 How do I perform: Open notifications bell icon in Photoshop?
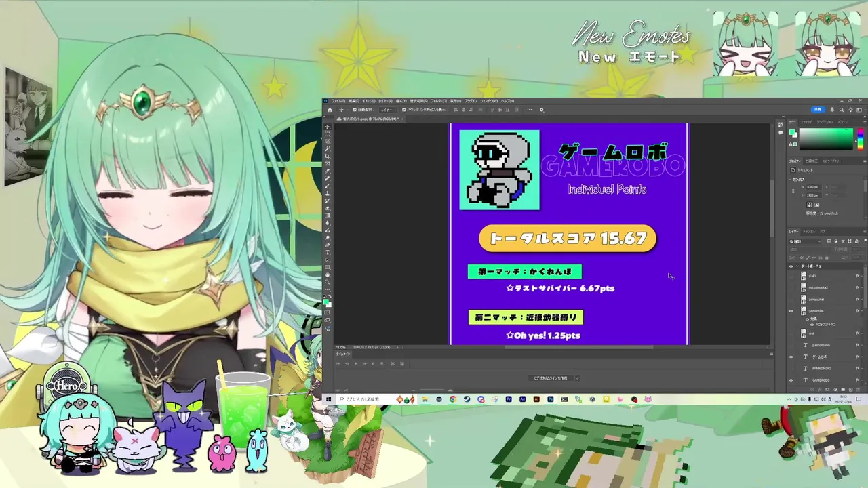pos(832,110)
